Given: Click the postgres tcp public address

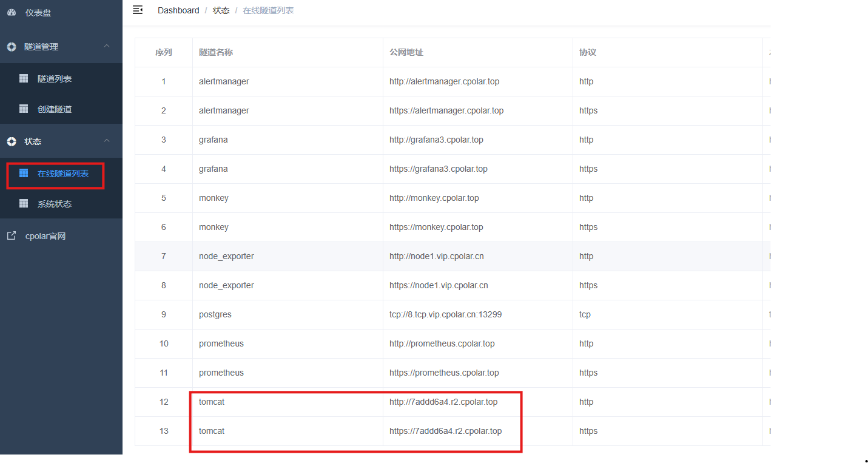Looking at the screenshot, I should tap(445, 314).
